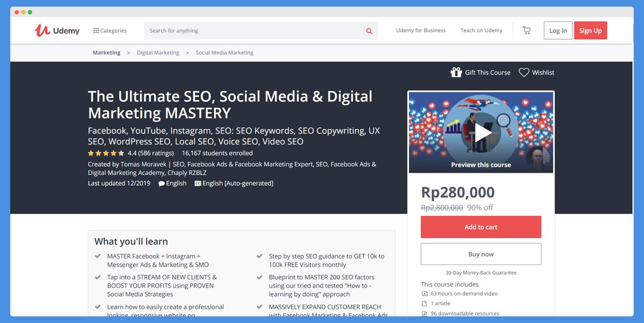This screenshot has height=323, width=644.
Task: Click the What you'll learn heading
Action: (131, 241)
